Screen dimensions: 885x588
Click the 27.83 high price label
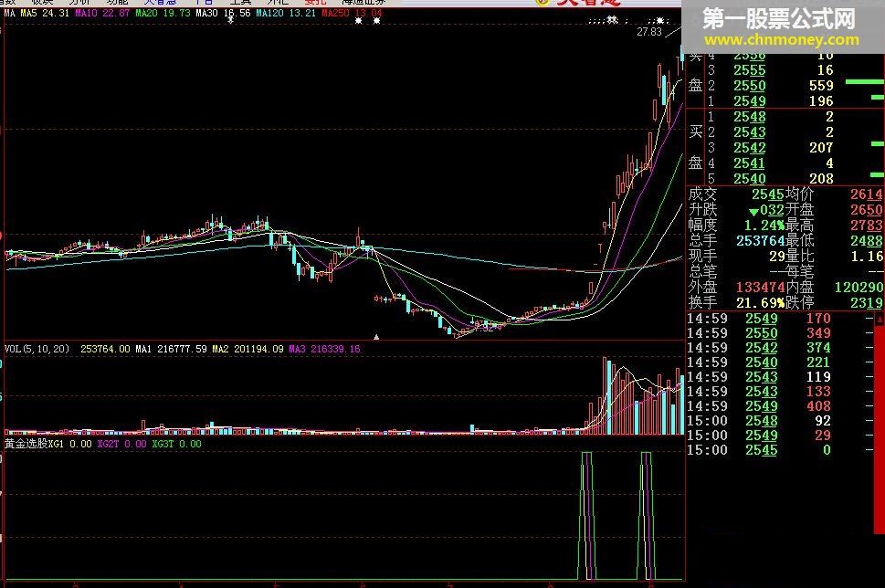649,32
